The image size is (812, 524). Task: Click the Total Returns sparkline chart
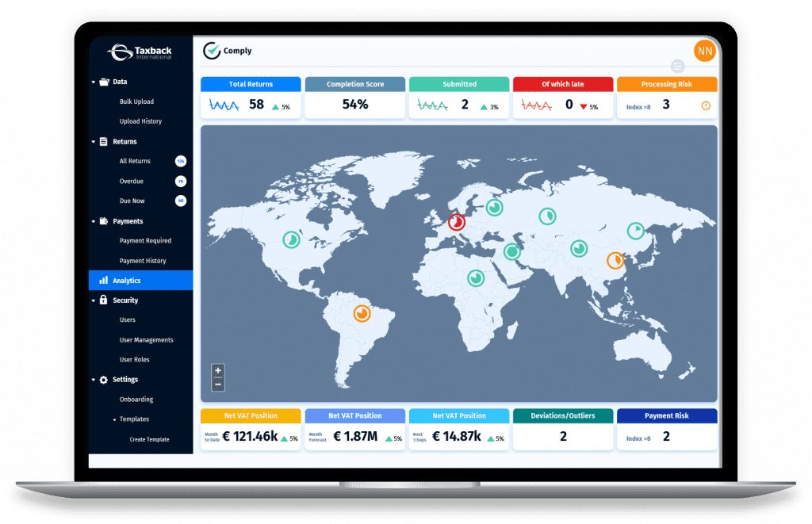[224, 105]
